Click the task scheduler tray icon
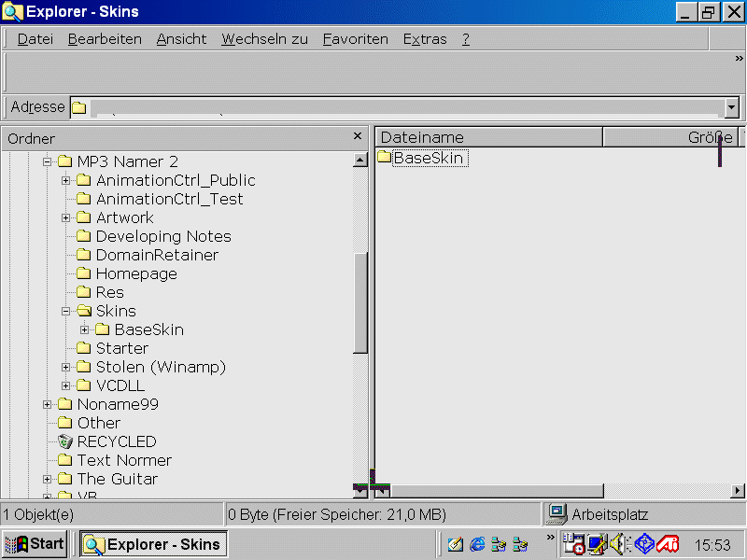 coord(573,544)
